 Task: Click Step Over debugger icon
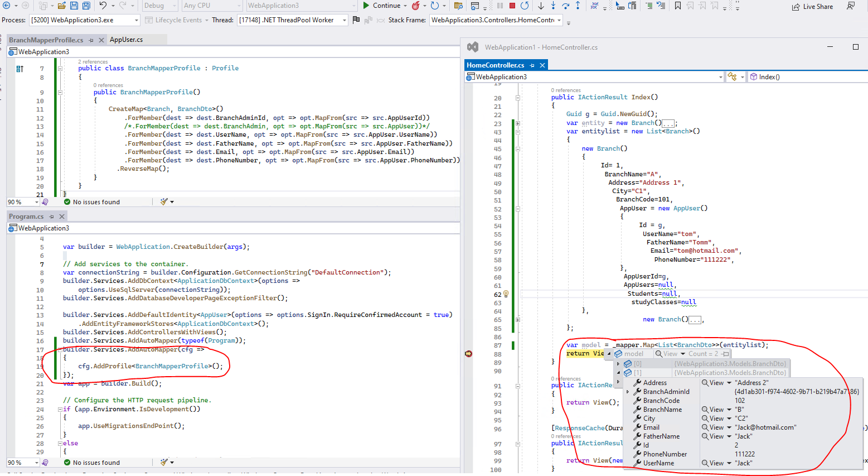tap(565, 6)
